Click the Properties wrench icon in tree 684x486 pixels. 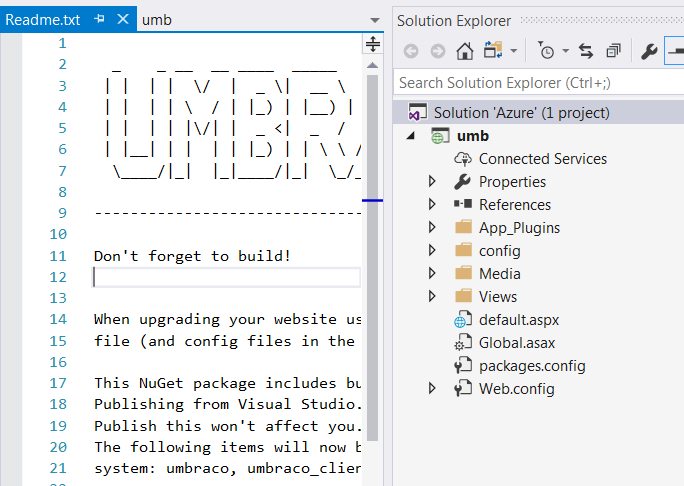tap(462, 181)
